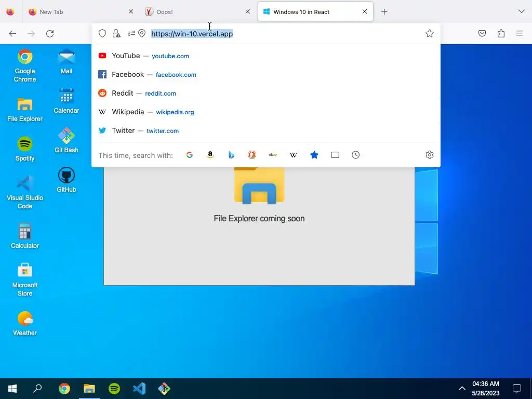Switch to the New Tab tab
Viewport: 532px width, 399px height.
(82, 12)
